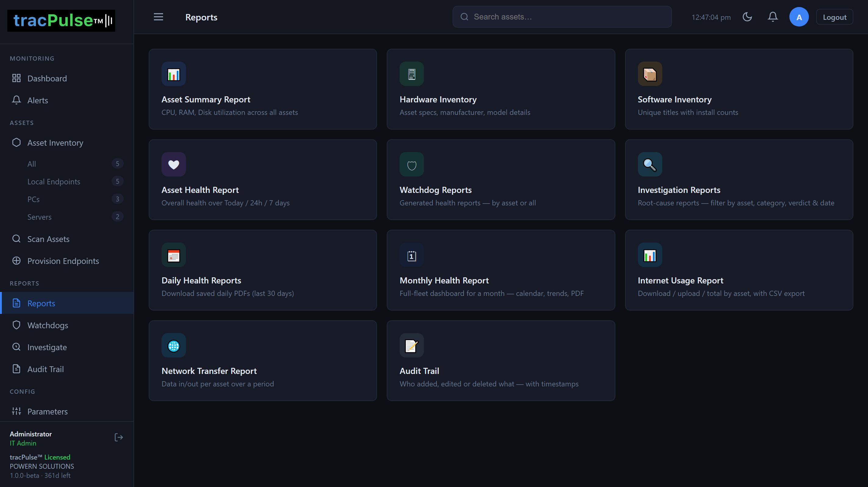Click the 'Licensed' status text

(x=57, y=457)
